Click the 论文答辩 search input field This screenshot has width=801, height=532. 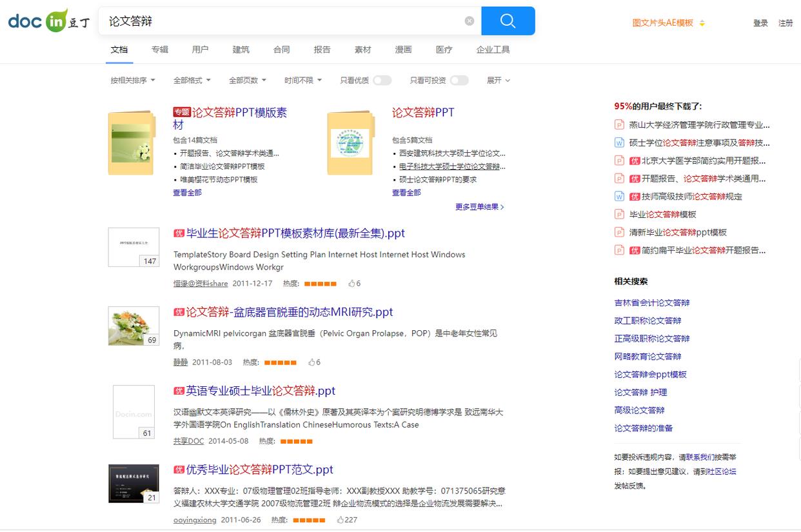[x=284, y=21]
